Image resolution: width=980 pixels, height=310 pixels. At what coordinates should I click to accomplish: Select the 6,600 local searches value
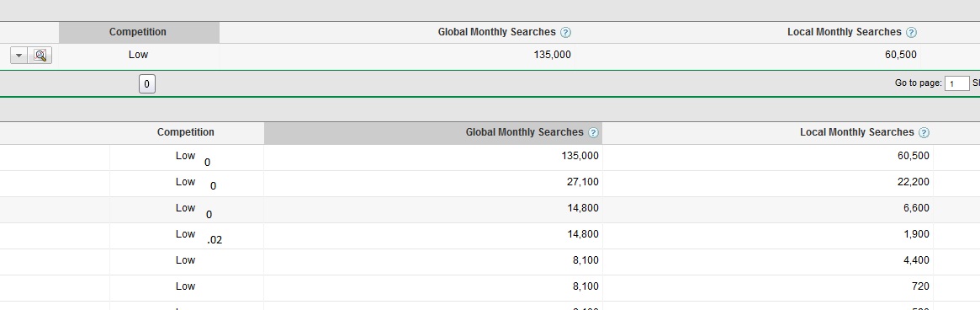point(916,208)
